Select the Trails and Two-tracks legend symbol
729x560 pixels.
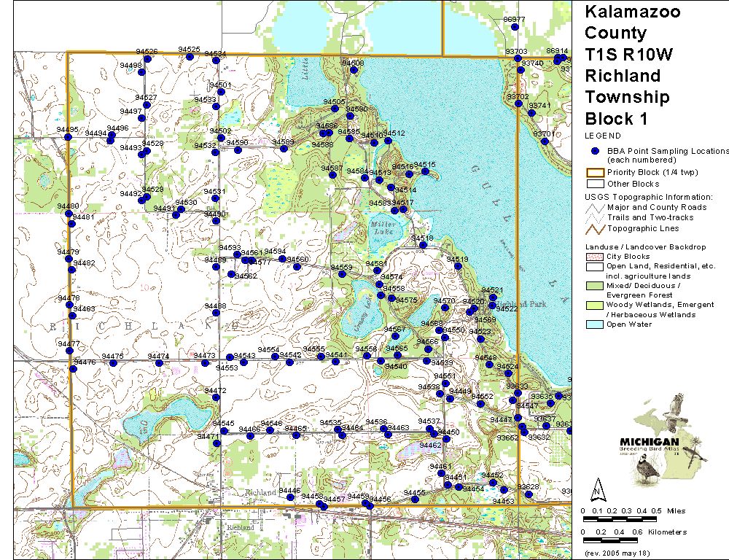(595, 217)
